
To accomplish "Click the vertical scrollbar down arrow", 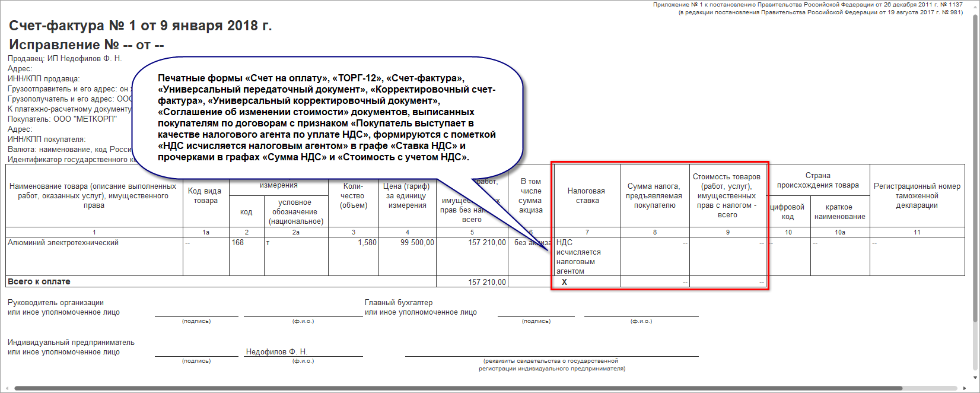I will 975,377.
